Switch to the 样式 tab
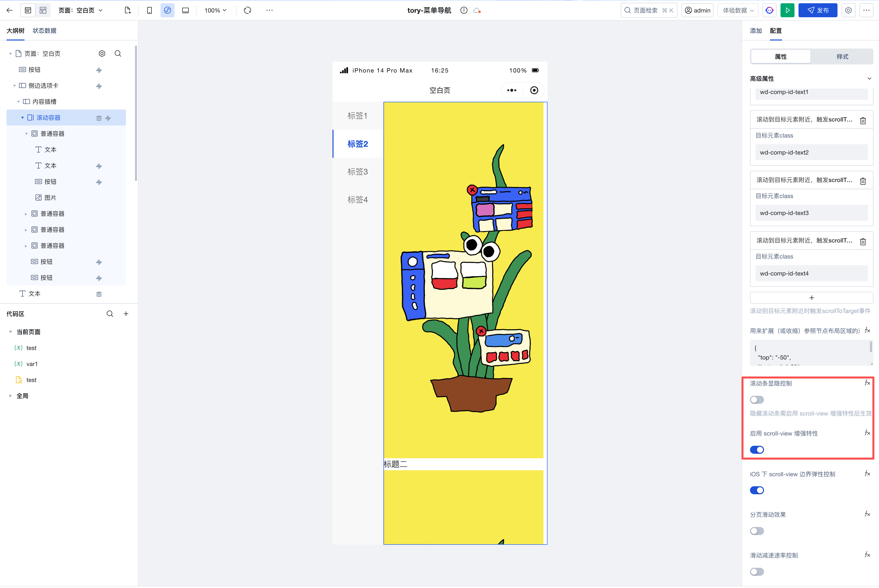879x588 pixels. tap(842, 56)
